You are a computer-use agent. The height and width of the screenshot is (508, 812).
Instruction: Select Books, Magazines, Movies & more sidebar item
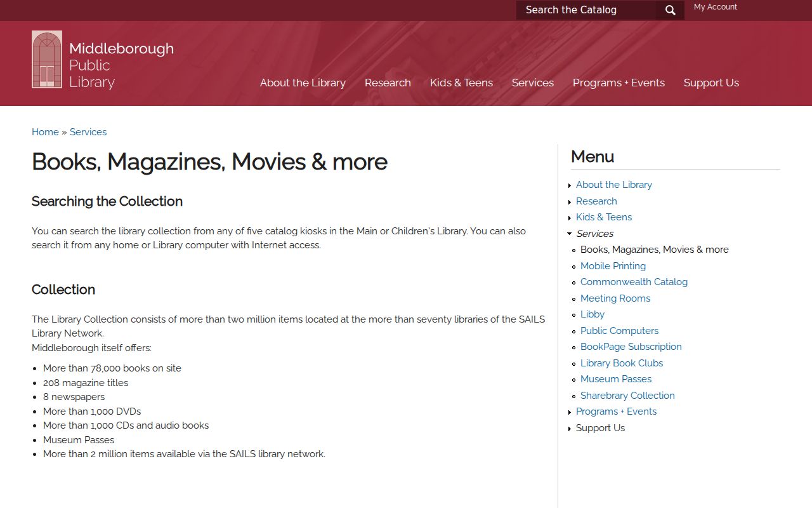pos(654,250)
